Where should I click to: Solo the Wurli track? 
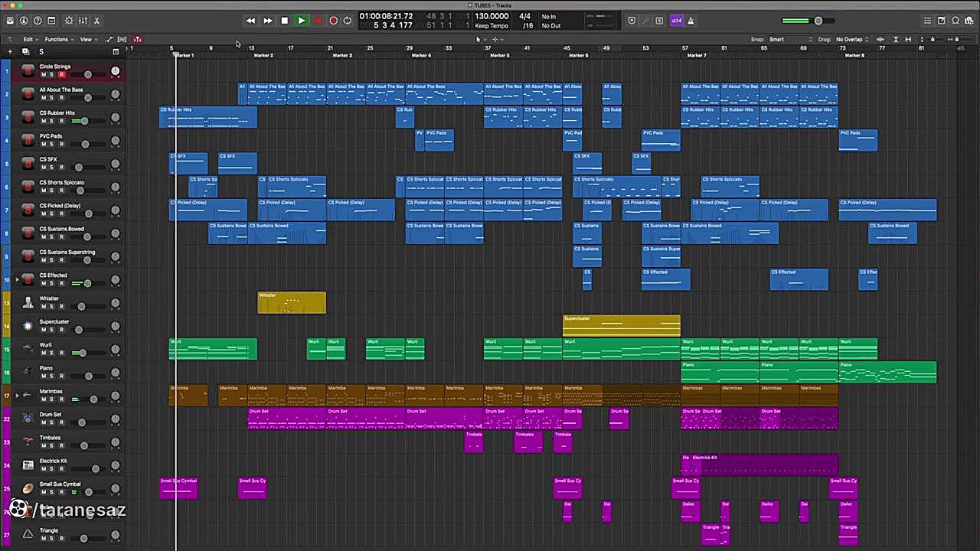[52, 354]
